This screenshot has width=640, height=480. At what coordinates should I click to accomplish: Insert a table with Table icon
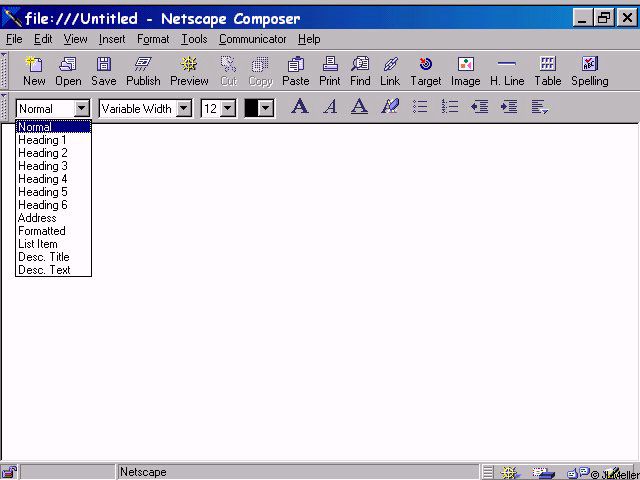click(x=548, y=71)
